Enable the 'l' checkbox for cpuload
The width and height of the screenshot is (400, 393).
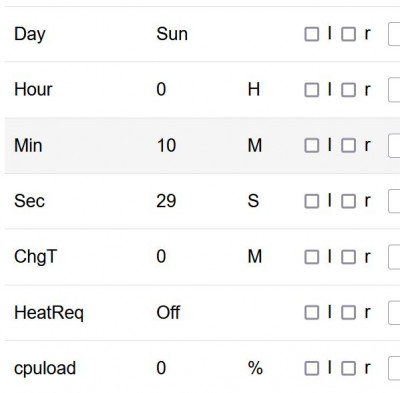312,368
